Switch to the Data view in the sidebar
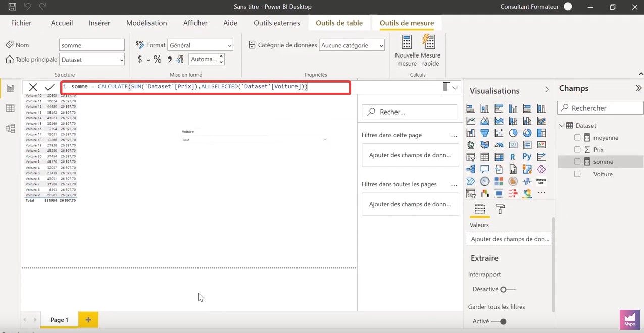This screenshot has height=333, width=644. 10,108
